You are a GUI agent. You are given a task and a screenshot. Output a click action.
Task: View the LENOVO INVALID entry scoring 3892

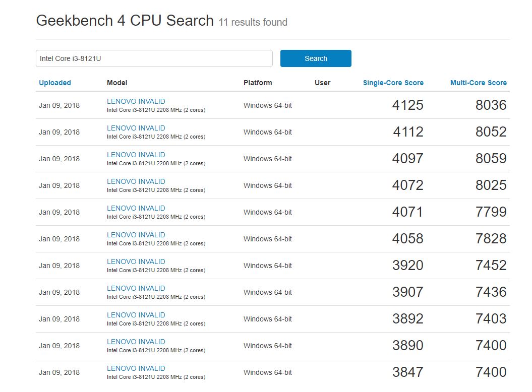[136, 315]
